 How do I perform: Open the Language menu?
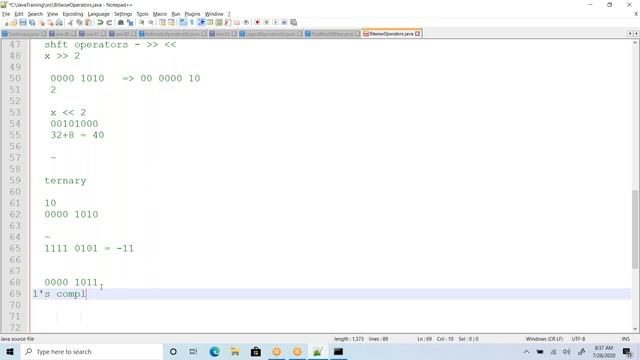[x=99, y=14]
